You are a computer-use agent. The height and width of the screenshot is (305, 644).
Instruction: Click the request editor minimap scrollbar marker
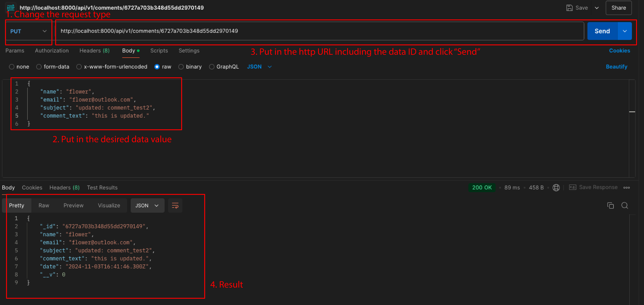632,112
